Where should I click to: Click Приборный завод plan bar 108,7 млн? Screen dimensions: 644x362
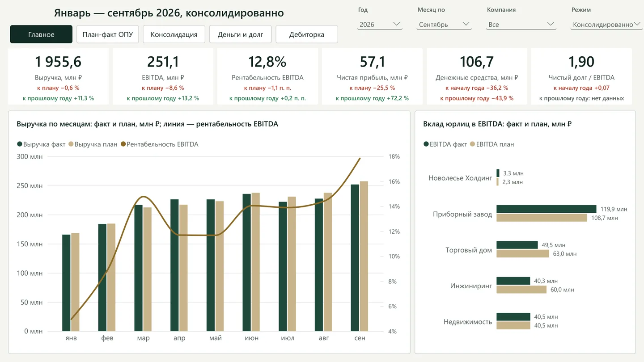point(542,218)
